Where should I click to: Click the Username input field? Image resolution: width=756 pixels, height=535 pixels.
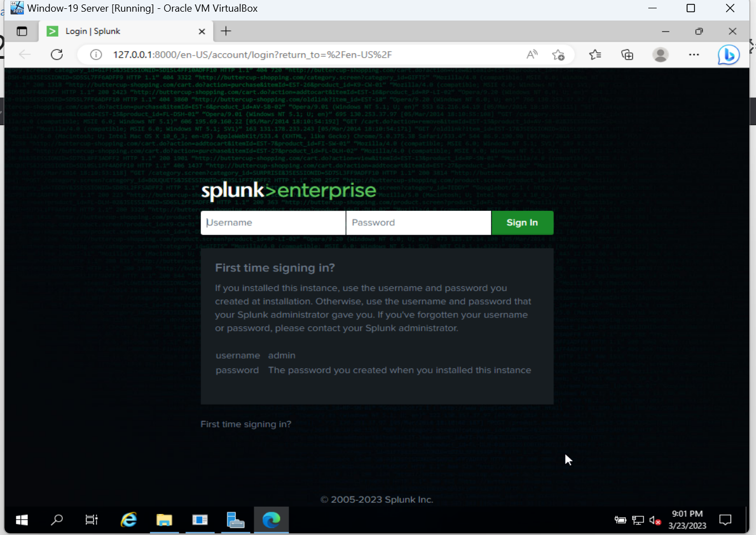pyautogui.click(x=273, y=223)
